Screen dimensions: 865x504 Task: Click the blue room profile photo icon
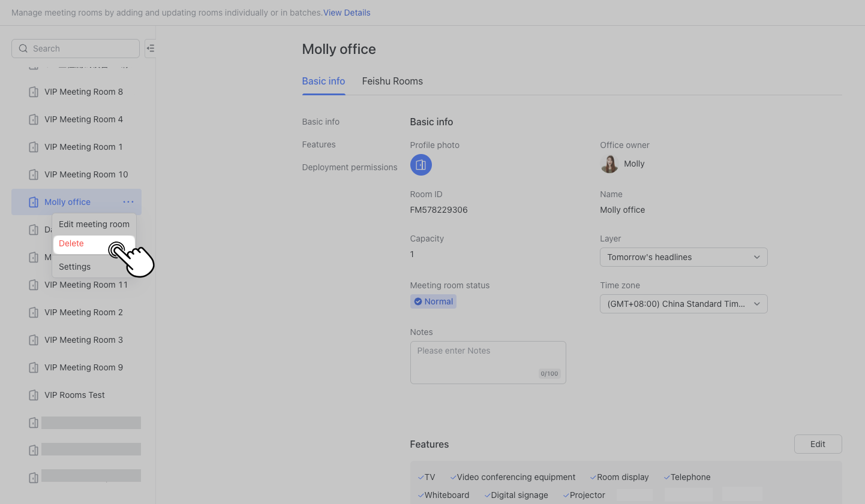pyautogui.click(x=421, y=165)
